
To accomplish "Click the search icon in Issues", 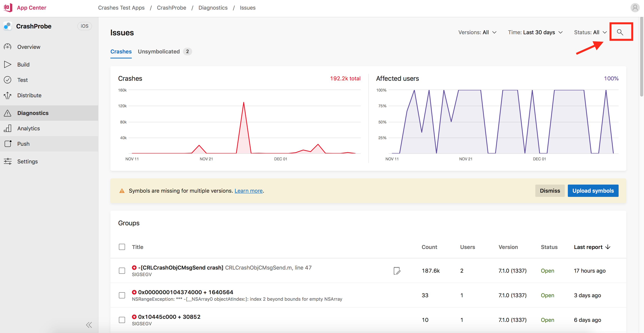I will pos(620,32).
